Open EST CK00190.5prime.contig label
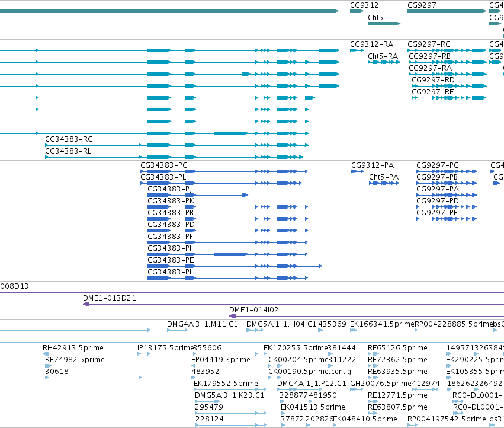504x428 pixels. 310,371
